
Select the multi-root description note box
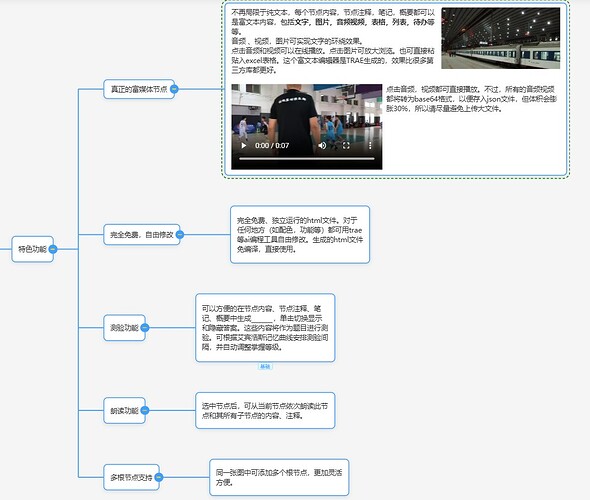pyautogui.click(x=279, y=477)
